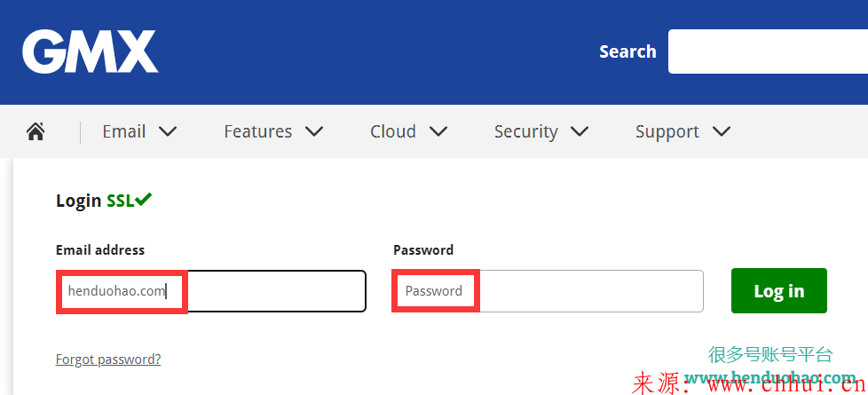The image size is (868, 395).
Task: Click the Search label in header
Action: click(627, 51)
